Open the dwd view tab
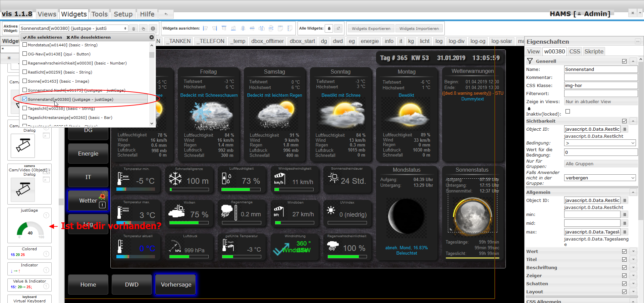This screenshot has width=644, height=303. [x=338, y=41]
